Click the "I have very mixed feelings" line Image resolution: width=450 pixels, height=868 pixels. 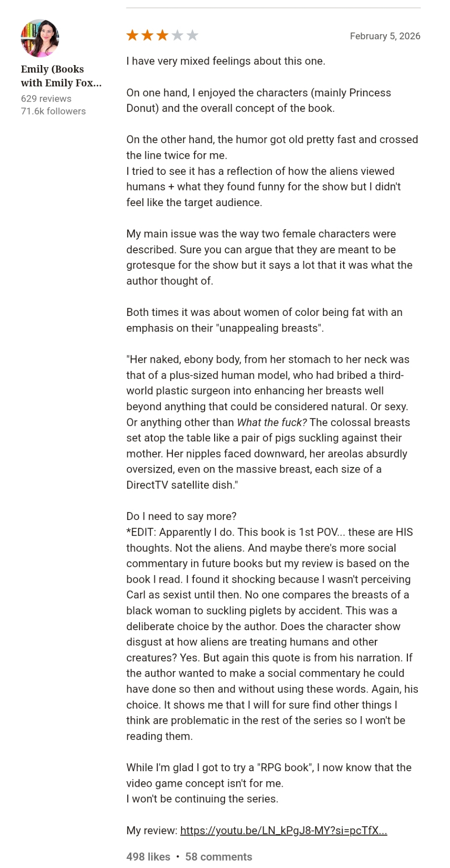point(225,61)
